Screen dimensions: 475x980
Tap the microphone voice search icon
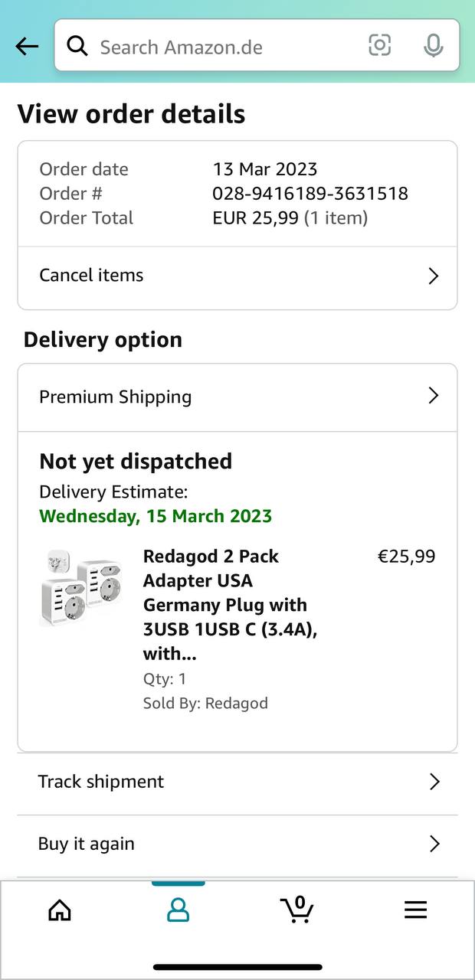point(433,46)
